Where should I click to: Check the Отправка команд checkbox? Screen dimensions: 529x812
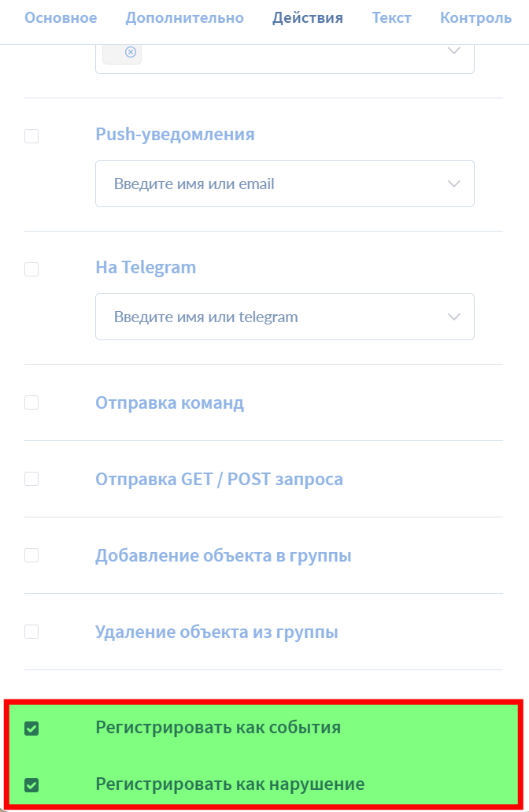coord(31,402)
